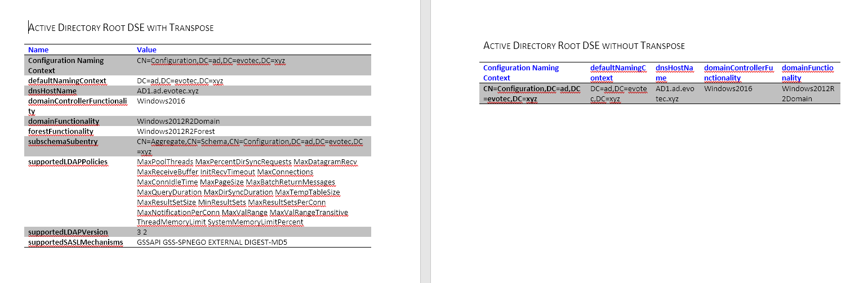Click the Windows2016 value in the left table
The image size is (868, 283).
[x=161, y=101]
